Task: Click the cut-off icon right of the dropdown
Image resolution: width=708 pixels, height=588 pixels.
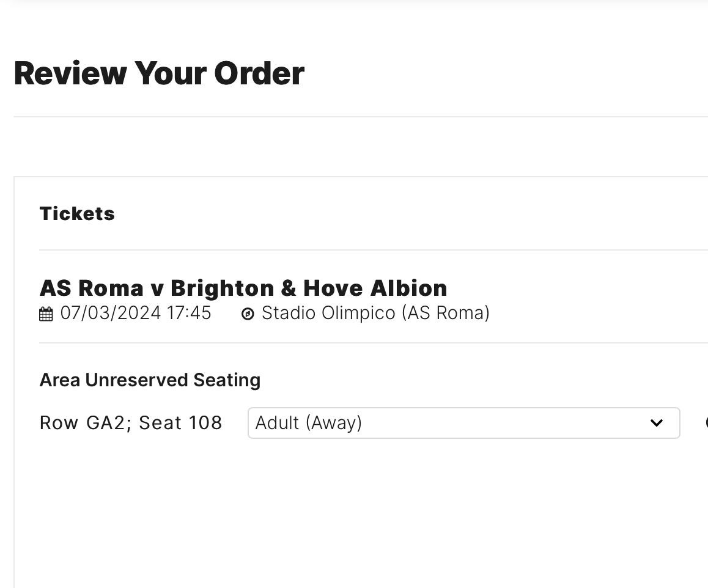Action: [706, 423]
